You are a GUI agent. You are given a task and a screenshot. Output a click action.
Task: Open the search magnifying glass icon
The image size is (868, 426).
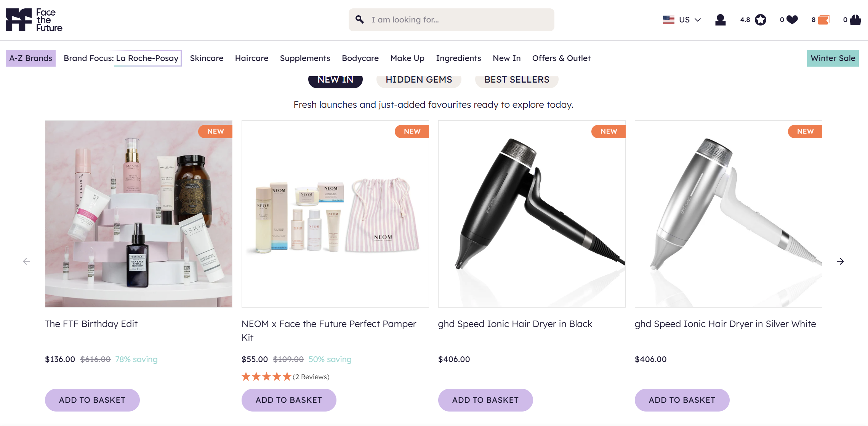(x=359, y=19)
